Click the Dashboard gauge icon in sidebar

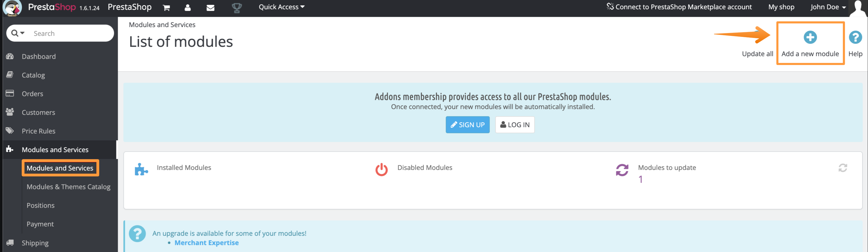[x=10, y=56]
